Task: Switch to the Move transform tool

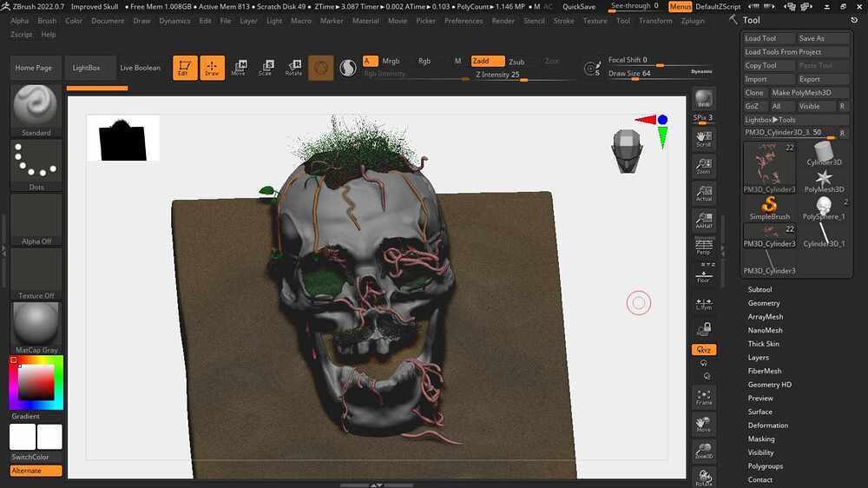Action: click(239, 68)
